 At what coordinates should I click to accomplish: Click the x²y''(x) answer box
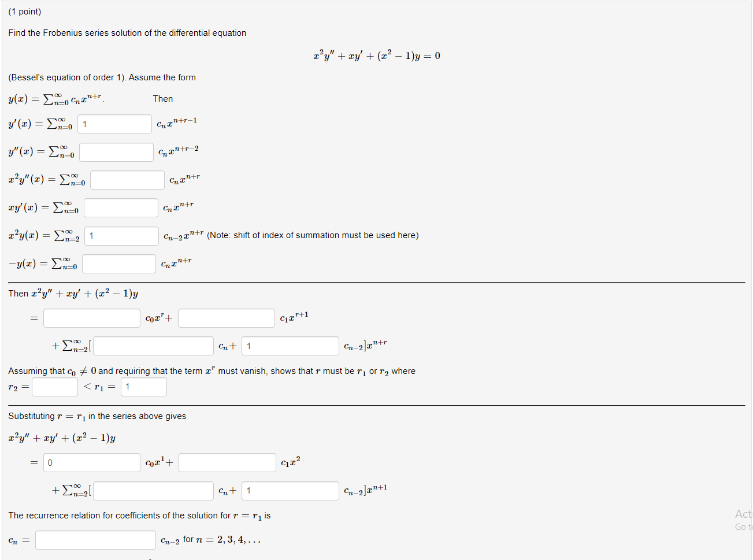click(x=127, y=180)
